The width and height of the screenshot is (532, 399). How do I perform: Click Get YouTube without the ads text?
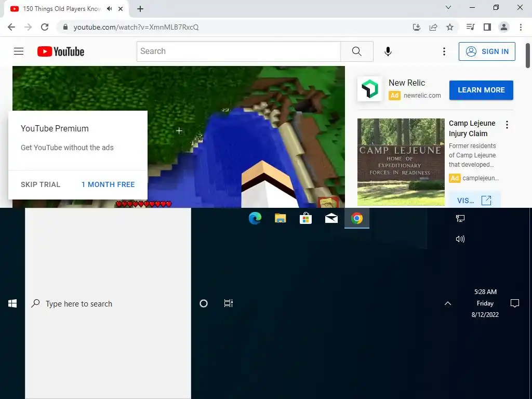[x=67, y=148]
